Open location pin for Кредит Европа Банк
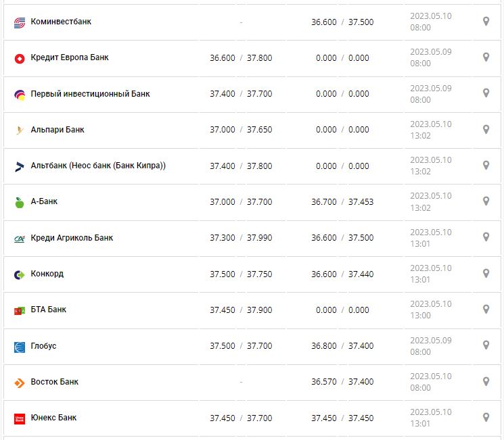 coord(486,57)
